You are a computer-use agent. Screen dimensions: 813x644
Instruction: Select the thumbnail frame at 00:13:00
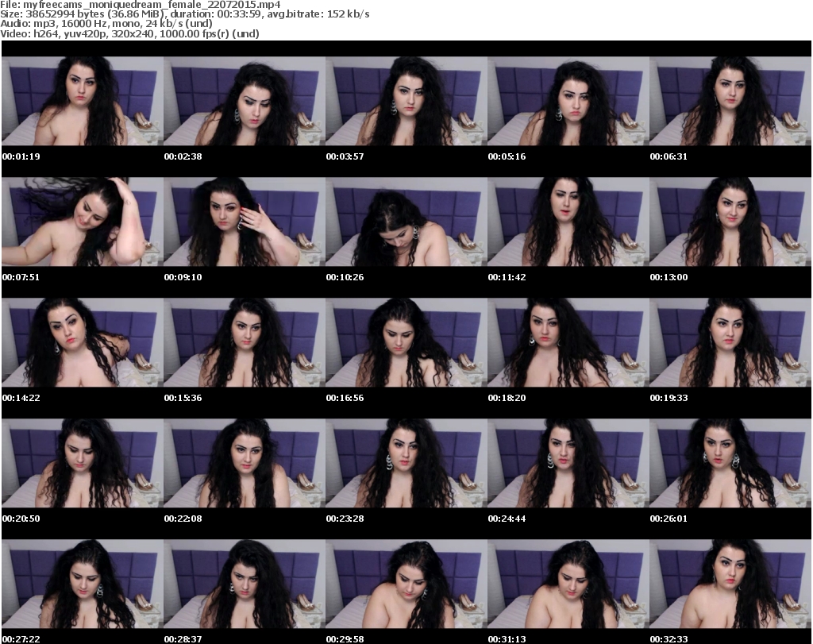pyautogui.click(x=730, y=222)
